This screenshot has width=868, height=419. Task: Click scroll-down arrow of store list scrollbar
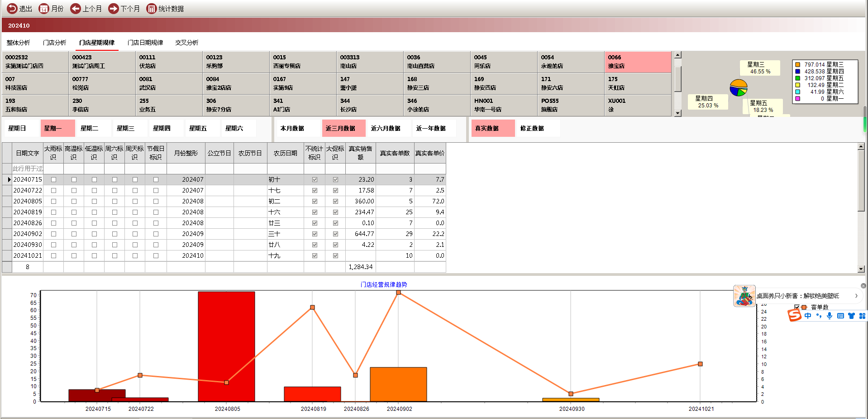click(x=678, y=113)
